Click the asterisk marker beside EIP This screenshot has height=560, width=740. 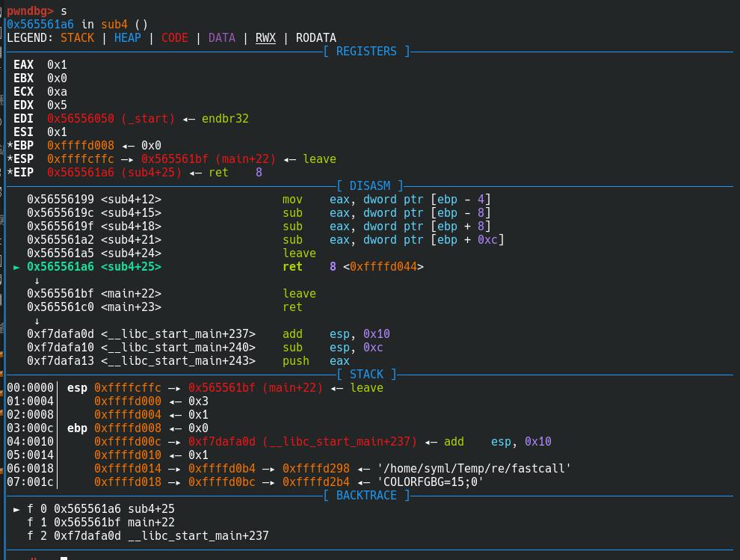(x=10, y=173)
